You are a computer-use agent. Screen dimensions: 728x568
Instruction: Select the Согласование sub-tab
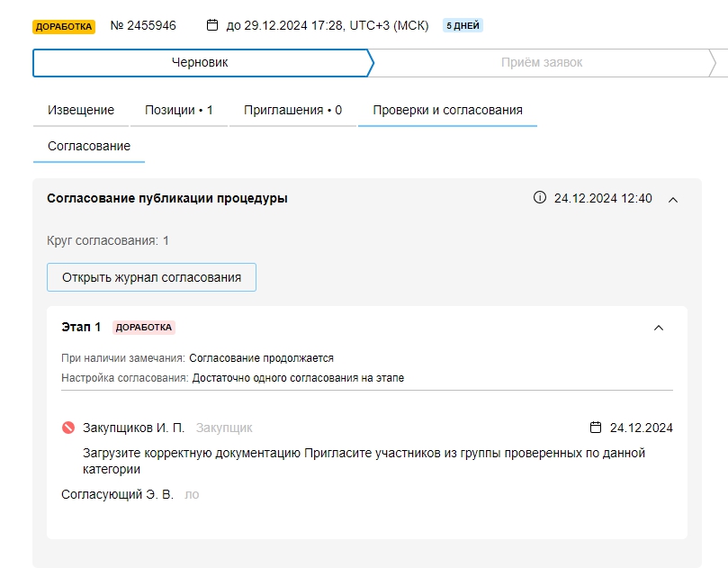coord(89,146)
